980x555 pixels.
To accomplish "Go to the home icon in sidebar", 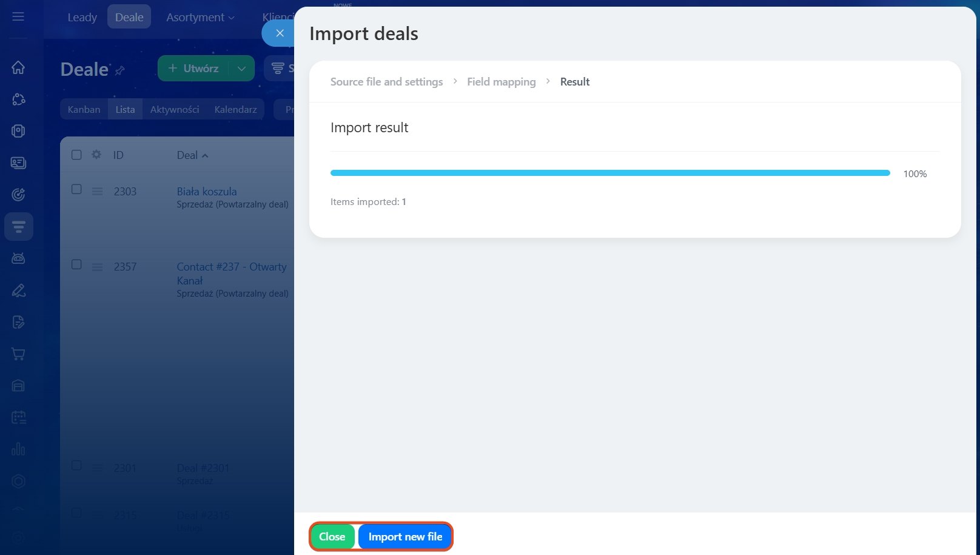I will 18,67.
